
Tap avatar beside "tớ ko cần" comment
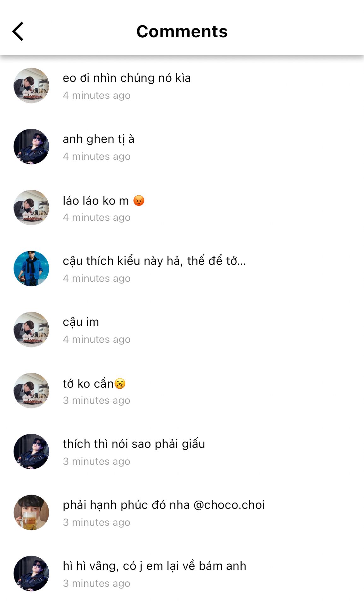coord(31,390)
